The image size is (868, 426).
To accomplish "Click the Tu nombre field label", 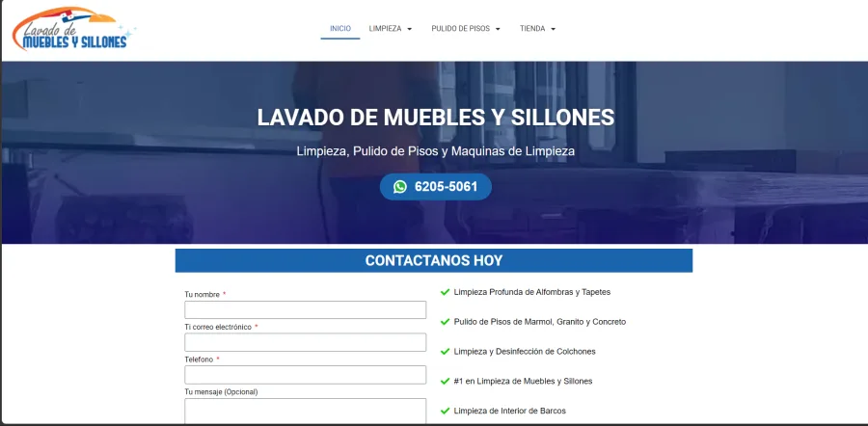I will (x=203, y=294).
